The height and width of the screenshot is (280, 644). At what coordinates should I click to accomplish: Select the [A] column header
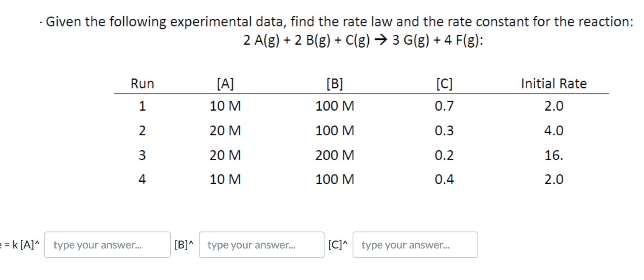click(224, 83)
